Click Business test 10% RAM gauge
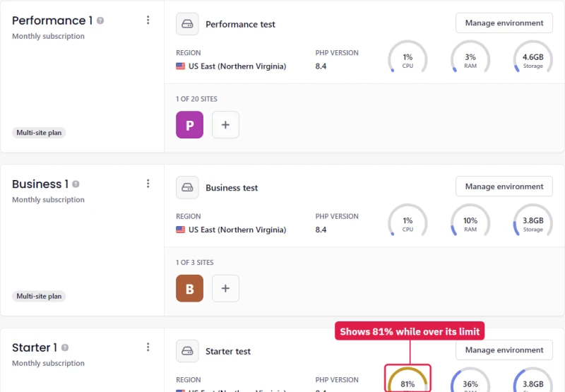This screenshot has height=392, width=565. pyautogui.click(x=470, y=221)
